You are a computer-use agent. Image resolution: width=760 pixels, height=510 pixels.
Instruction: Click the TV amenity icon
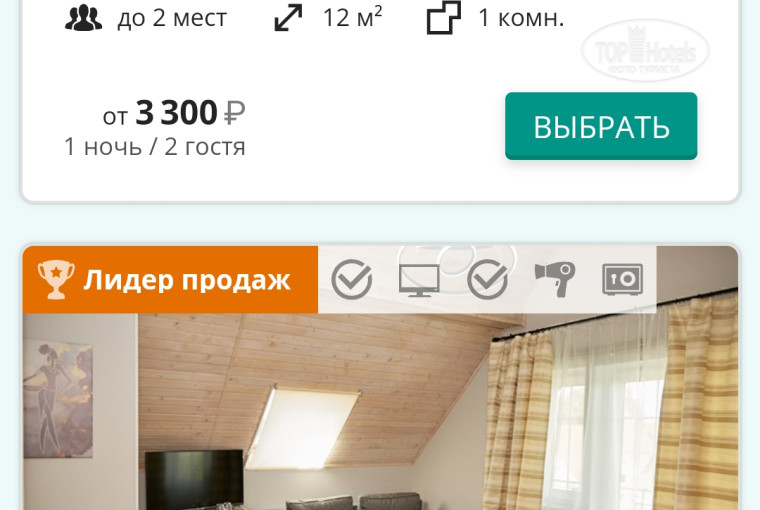pyautogui.click(x=419, y=280)
